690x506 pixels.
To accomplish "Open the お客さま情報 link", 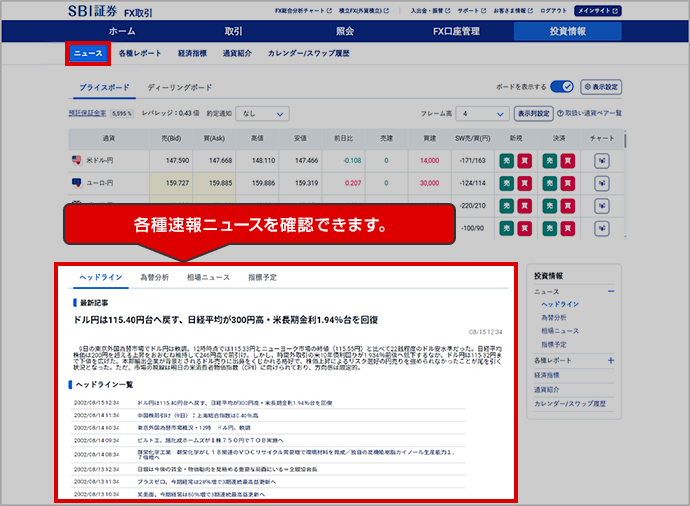I will tap(513, 11).
